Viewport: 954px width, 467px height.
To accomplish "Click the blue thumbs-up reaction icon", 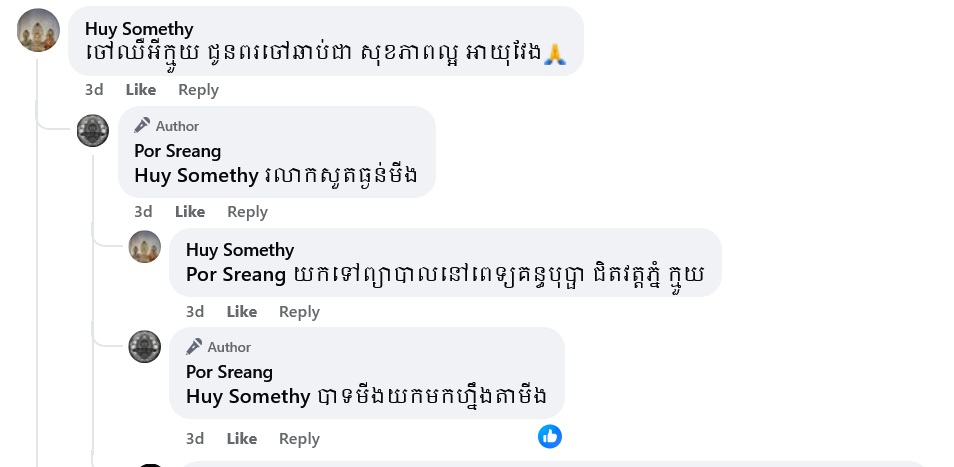I will pos(549,436).
